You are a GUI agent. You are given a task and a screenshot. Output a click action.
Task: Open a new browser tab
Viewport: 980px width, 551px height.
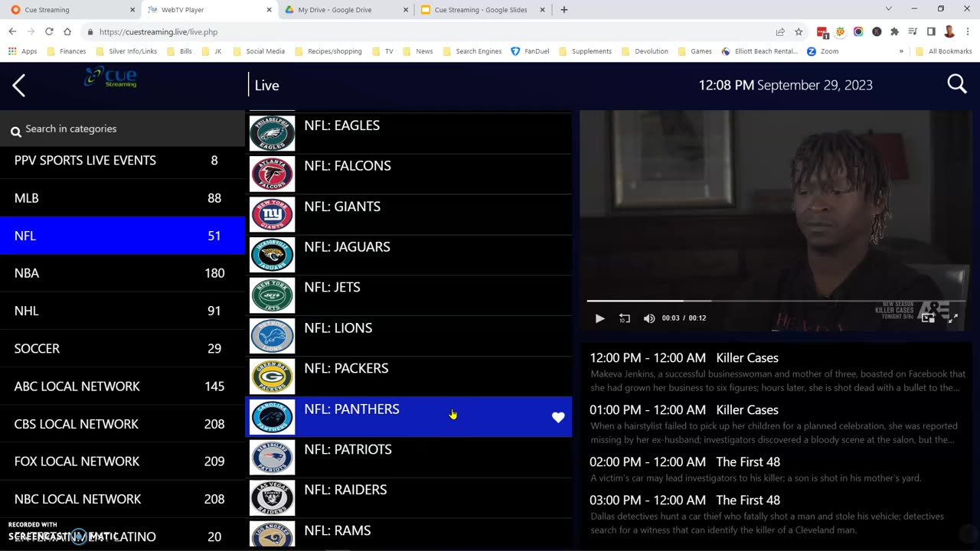click(564, 10)
